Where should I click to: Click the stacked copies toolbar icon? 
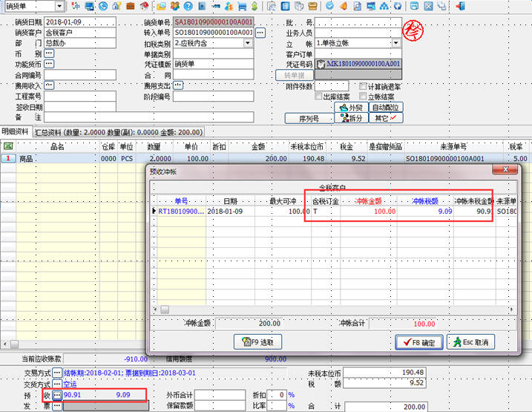[299, 6]
